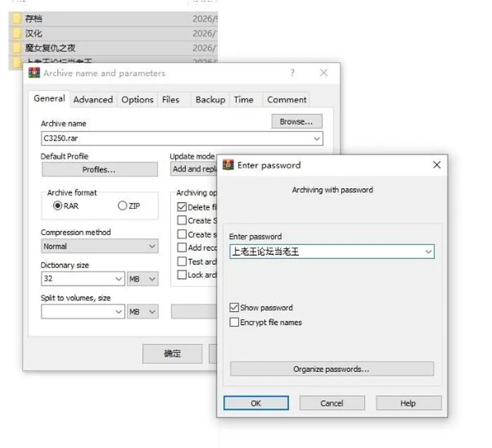
Task: Uncheck the Delete files checkbox
Action: [x=181, y=207]
